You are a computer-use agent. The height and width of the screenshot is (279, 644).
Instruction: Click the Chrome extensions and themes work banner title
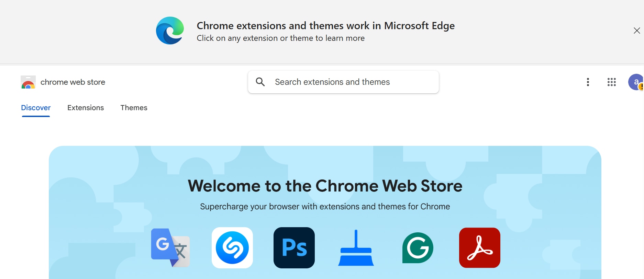(325, 26)
